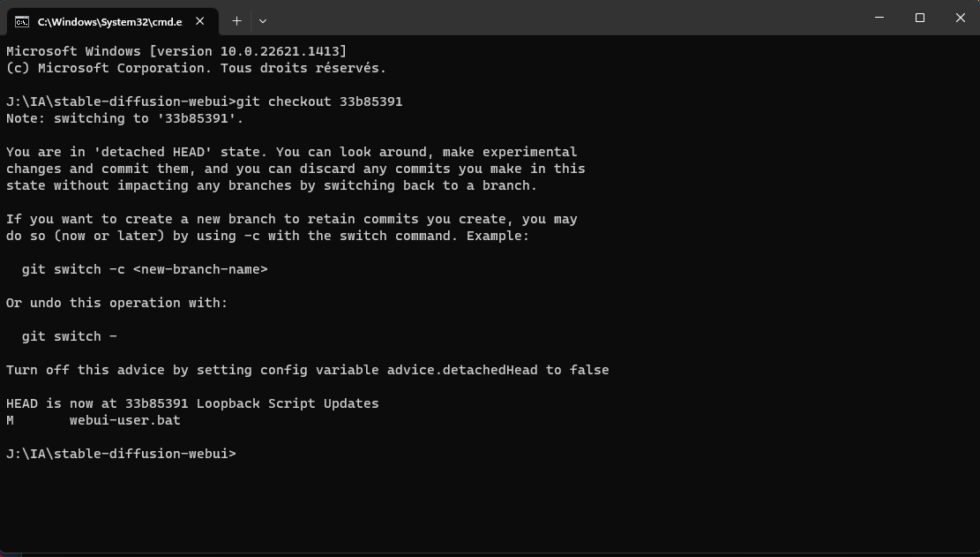This screenshot has width=980, height=557.
Task: Click the line starting with HEAD is now at
Action: click(191, 403)
